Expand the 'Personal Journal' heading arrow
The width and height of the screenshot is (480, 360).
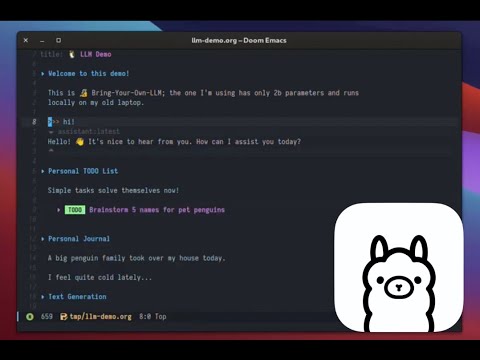coord(43,239)
